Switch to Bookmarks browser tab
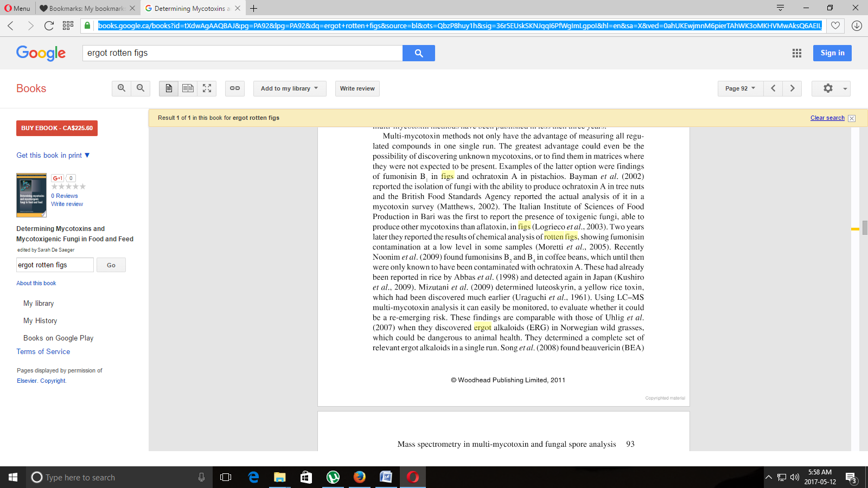 [86, 8]
